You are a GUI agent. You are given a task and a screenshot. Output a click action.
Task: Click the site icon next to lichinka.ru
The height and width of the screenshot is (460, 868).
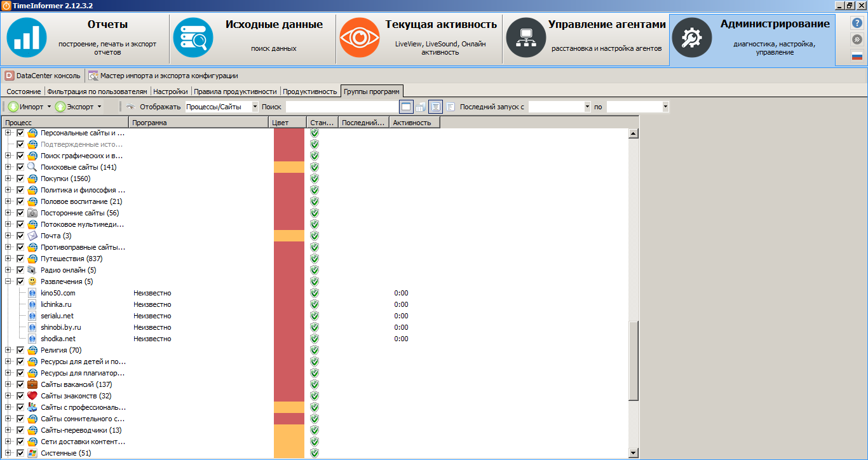coord(32,304)
